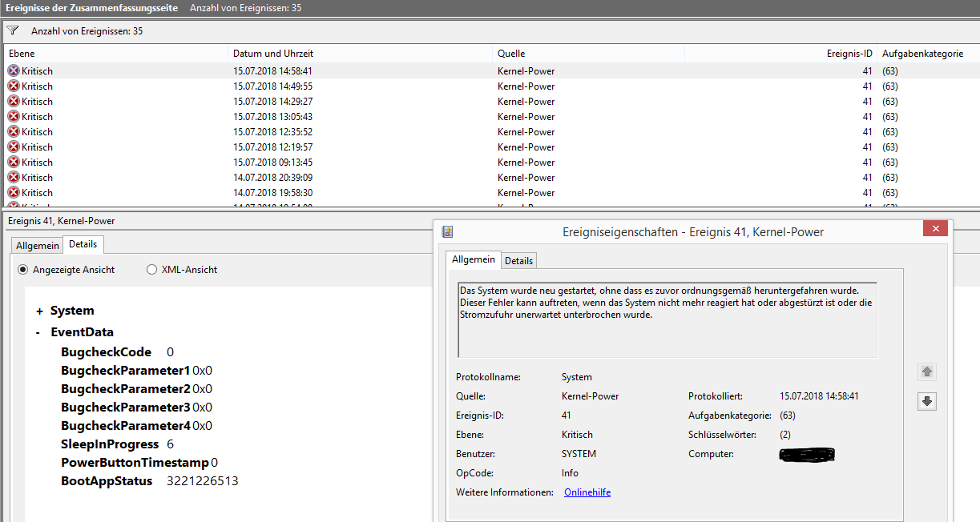Screen dimensions: 980x522
Task: Click the event description text box
Action: coord(667,319)
